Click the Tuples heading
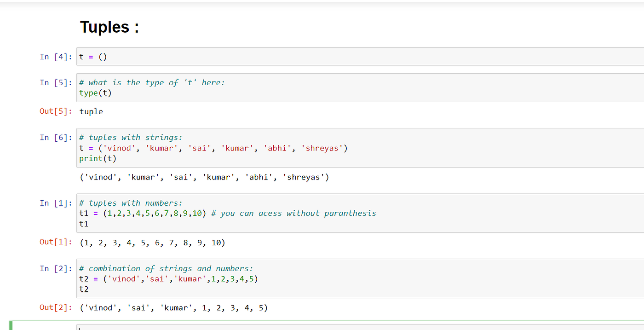644x330 pixels. click(x=109, y=27)
